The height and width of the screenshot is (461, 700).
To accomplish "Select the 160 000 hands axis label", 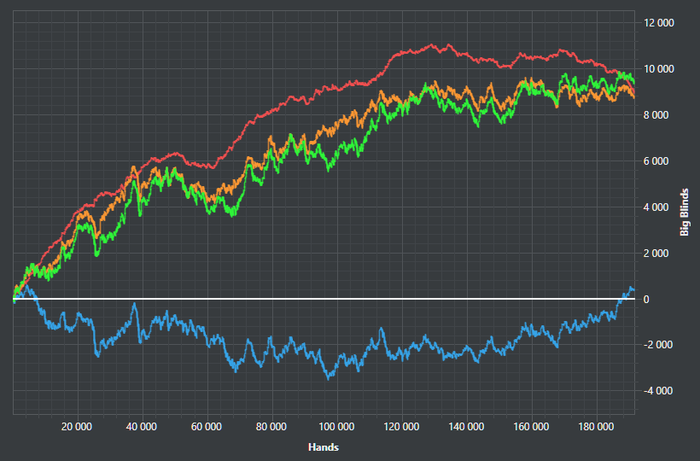I will pos(531,427).
